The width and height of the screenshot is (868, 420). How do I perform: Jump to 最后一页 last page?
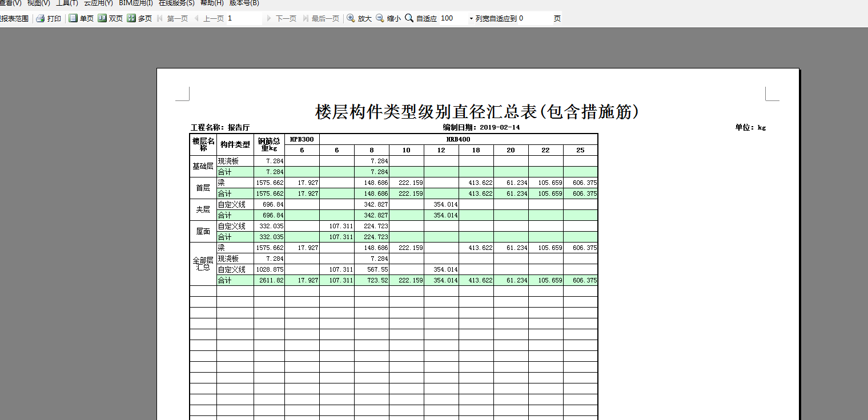321,18
